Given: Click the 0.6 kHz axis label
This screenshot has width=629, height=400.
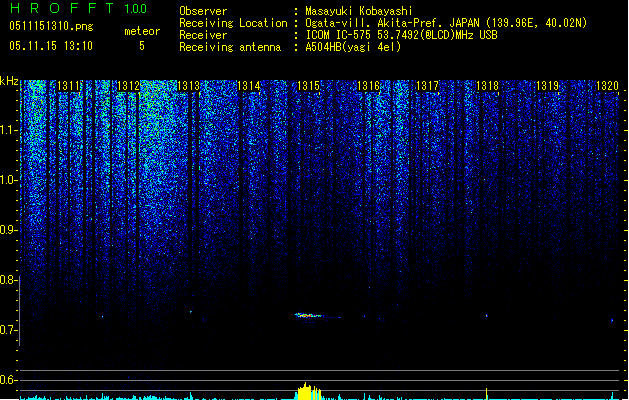Looking at the screenshot, I should (9, 380).
